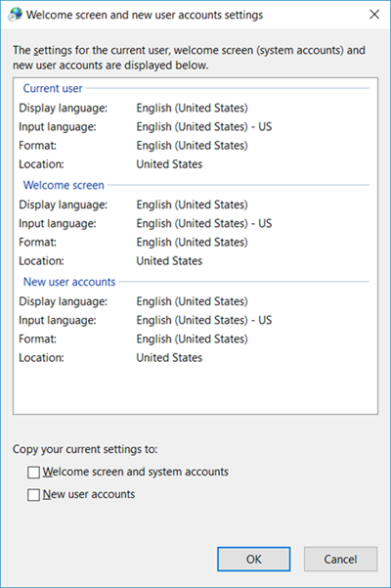Click the Cancel button
Screen dimensions: 391x588
(x=340, y=559)
